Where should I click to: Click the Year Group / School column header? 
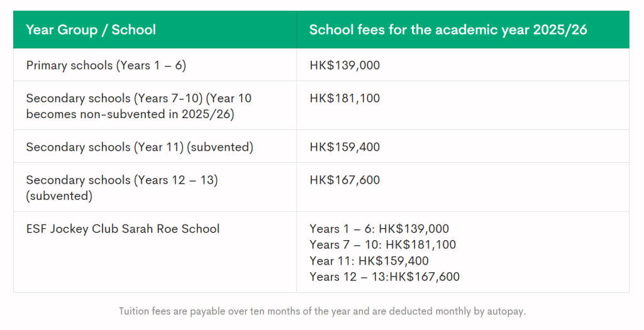(x=91, y=30)
